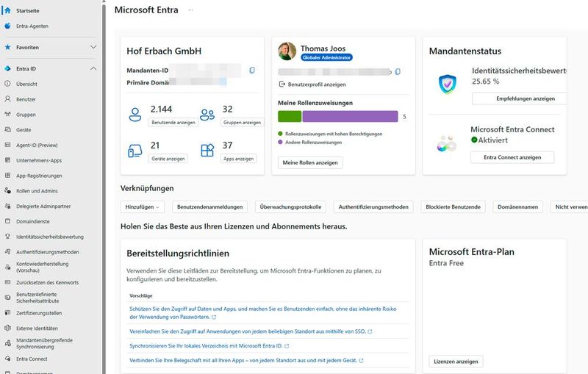The image size is (588, 374).
Task: Copy the Mandanten-ID value
Action: click(252, 70)
